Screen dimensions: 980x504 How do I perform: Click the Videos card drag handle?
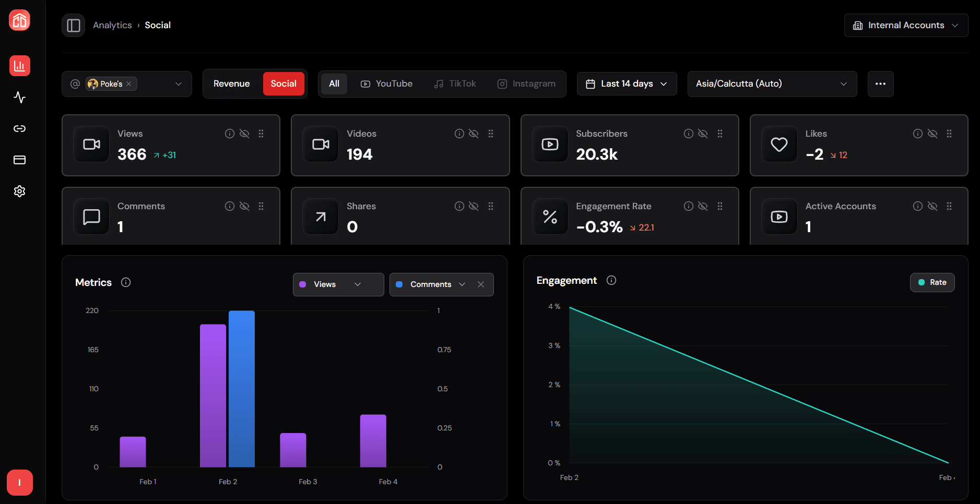click(x=491, y=134)
